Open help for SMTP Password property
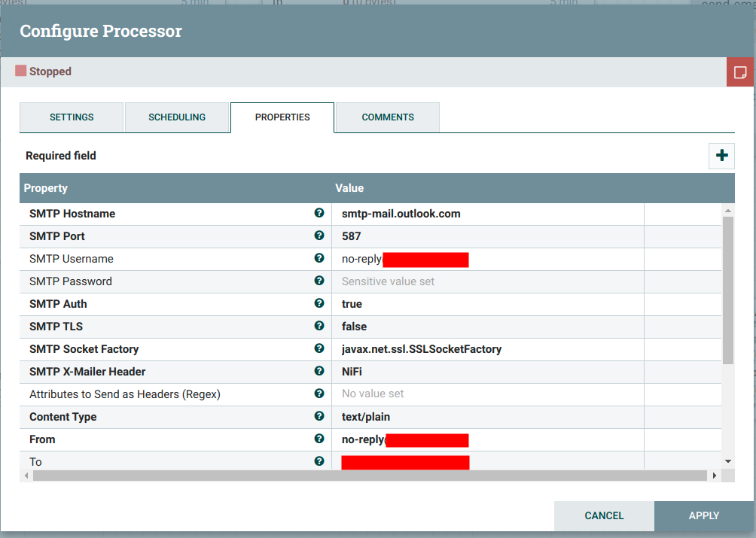 point(319,281)
